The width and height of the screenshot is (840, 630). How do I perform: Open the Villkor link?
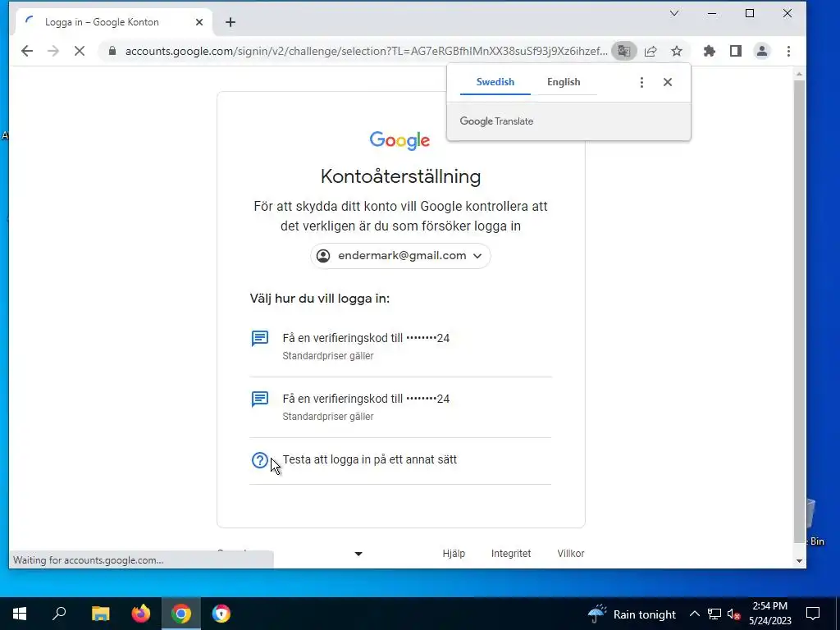571,554
